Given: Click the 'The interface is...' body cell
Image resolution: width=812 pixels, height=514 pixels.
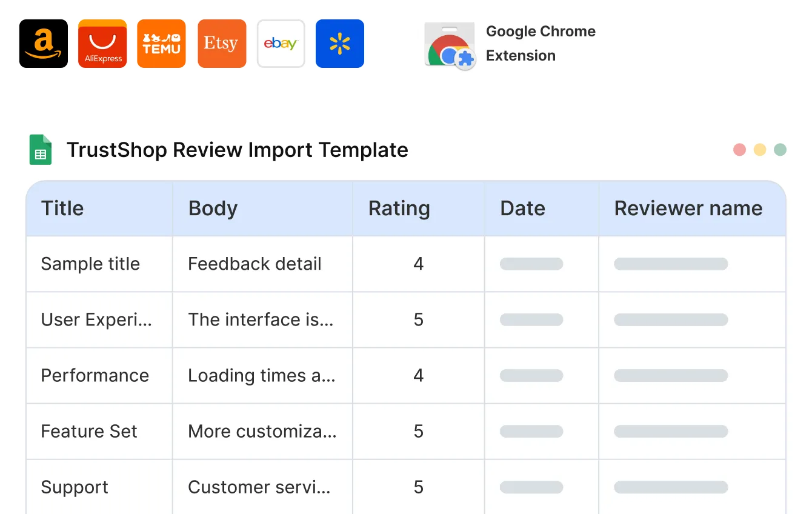Looking at the screenshot, I should [262, 320].
